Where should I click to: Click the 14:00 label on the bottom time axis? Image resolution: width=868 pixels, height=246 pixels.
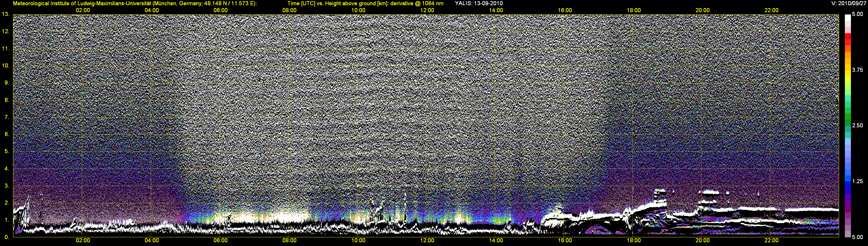coord(496,241)
